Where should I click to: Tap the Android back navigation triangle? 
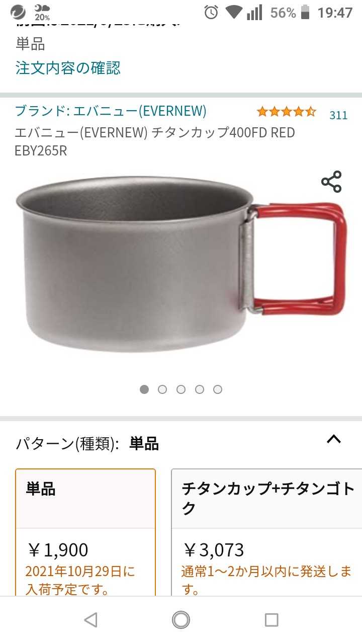(x=90, y=620)
